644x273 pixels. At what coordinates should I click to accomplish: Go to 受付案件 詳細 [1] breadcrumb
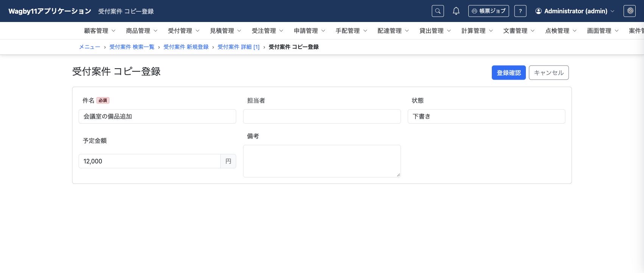239,47
